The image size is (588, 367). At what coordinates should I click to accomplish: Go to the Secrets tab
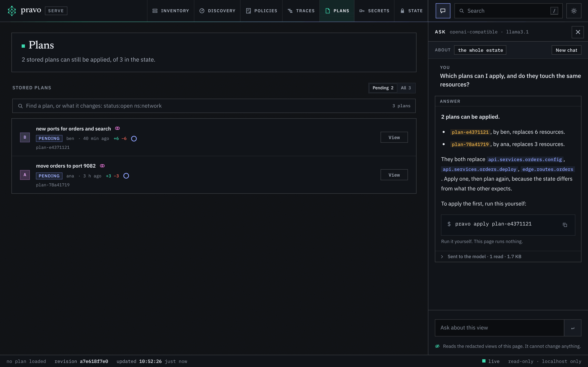(374, 11)
